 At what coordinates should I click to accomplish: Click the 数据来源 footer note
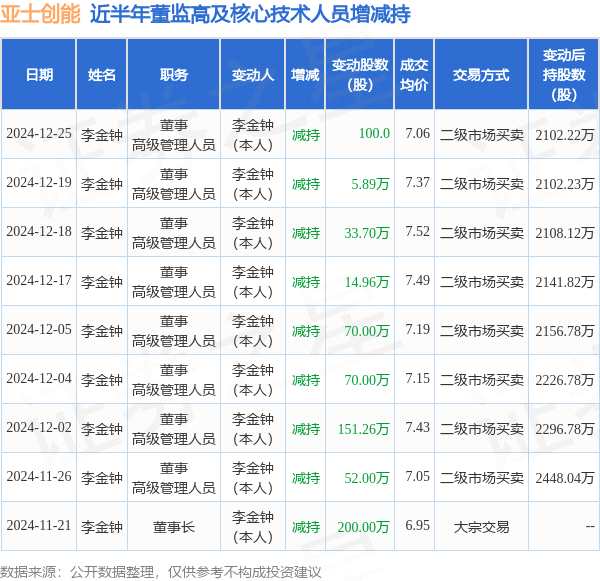161,572
